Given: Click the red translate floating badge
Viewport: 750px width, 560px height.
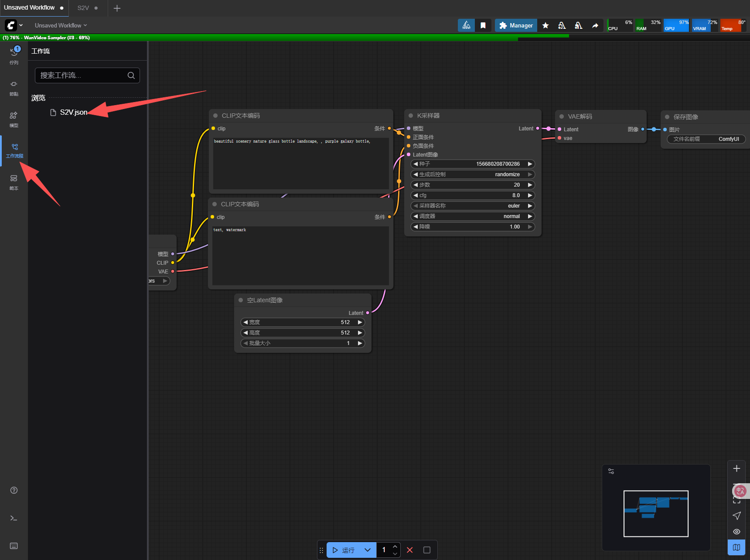Looking at the screenshot, I should pyautogui.click(x=740, y=491).
